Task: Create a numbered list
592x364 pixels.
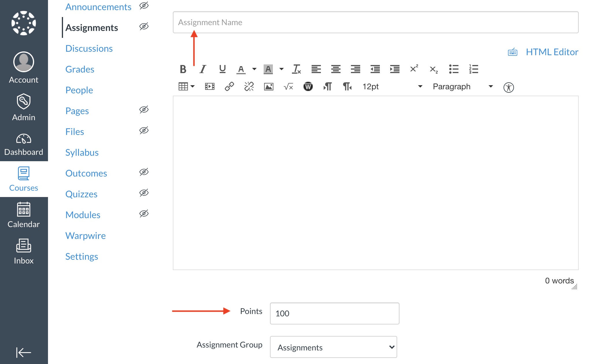Action: (x=473, y=69)
